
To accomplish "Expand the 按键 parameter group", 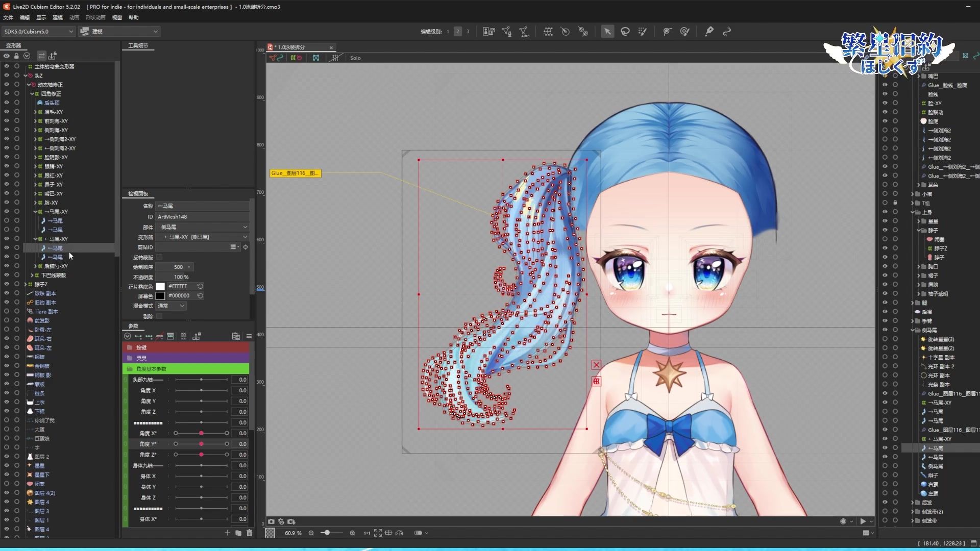I will click(x=186, y=347).
